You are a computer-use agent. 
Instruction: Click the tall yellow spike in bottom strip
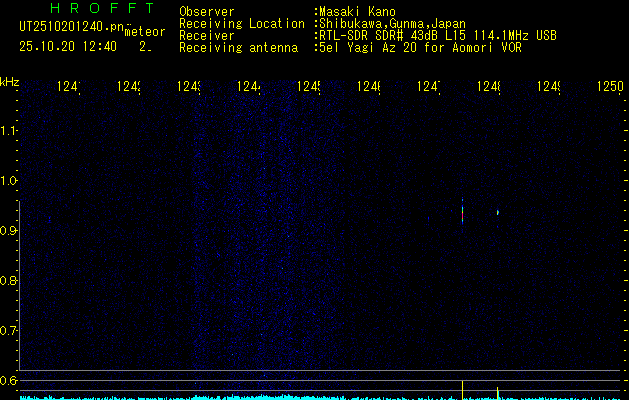(463, 390)
